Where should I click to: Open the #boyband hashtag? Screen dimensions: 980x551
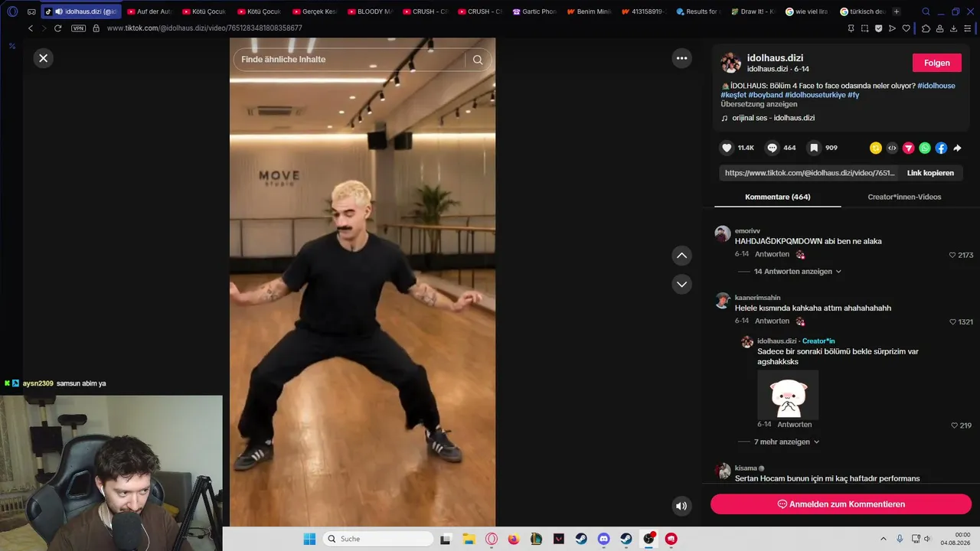766,95
